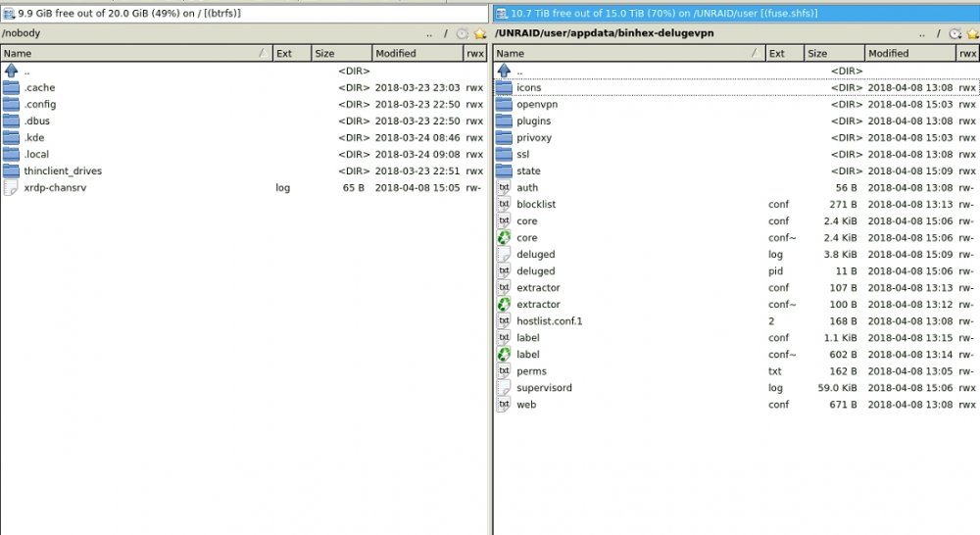Select the 'icons' folder name in right panel

point(529,87)
